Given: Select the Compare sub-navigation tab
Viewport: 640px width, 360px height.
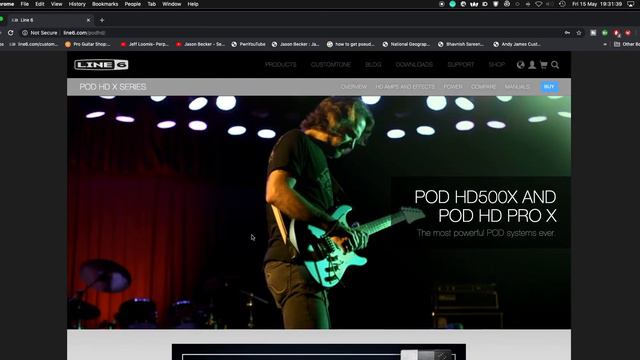Looking at the screenshot, I should pos(483,87).
